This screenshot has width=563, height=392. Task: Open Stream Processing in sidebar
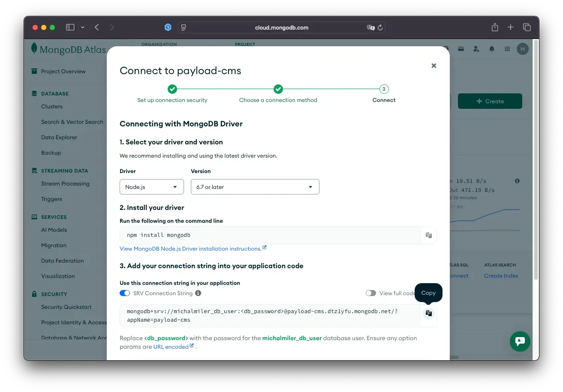(x=65, y=183)
